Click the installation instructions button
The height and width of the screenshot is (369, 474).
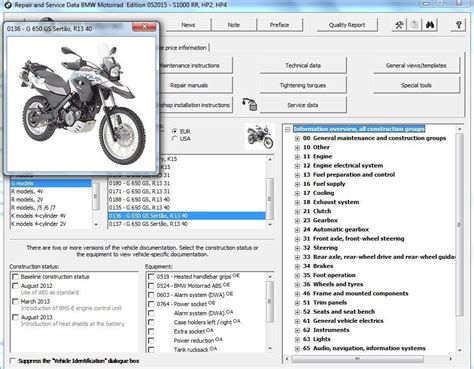pos(195,105)
